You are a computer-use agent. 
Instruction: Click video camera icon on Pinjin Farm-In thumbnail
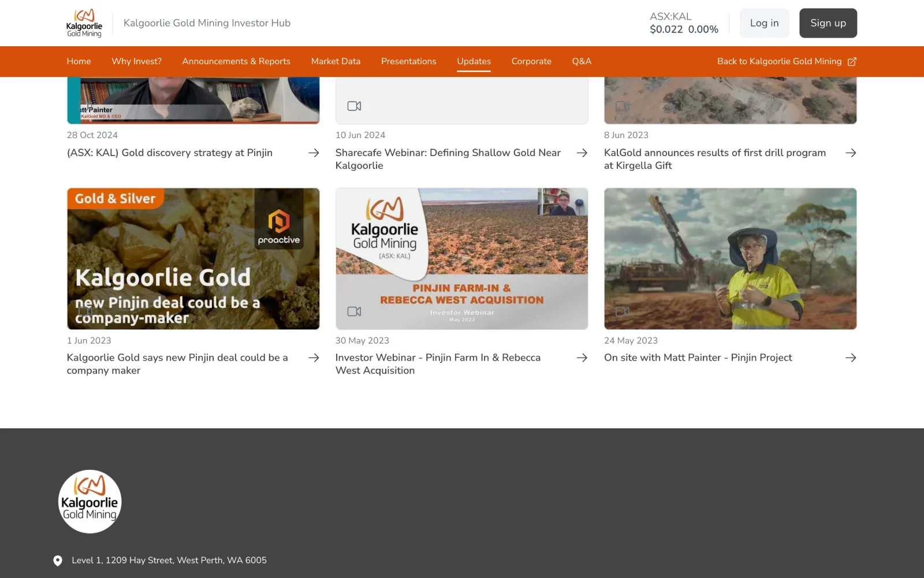click(x=354, y=312)
